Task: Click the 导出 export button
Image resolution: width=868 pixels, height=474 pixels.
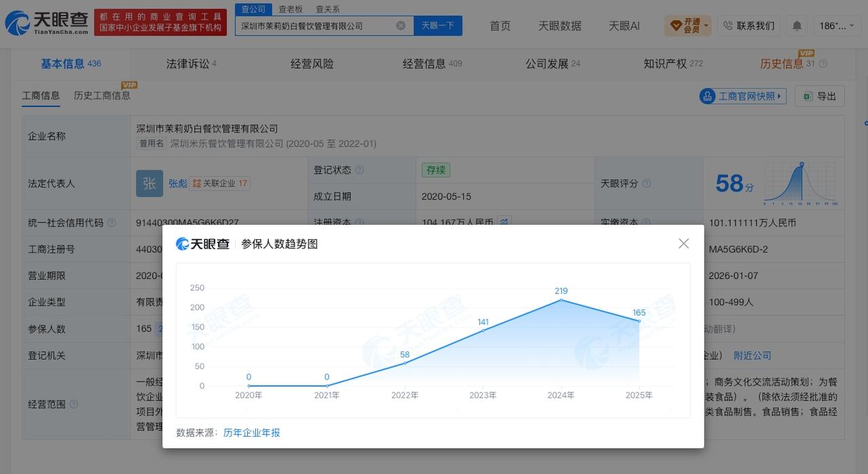Action: point(820,96)
